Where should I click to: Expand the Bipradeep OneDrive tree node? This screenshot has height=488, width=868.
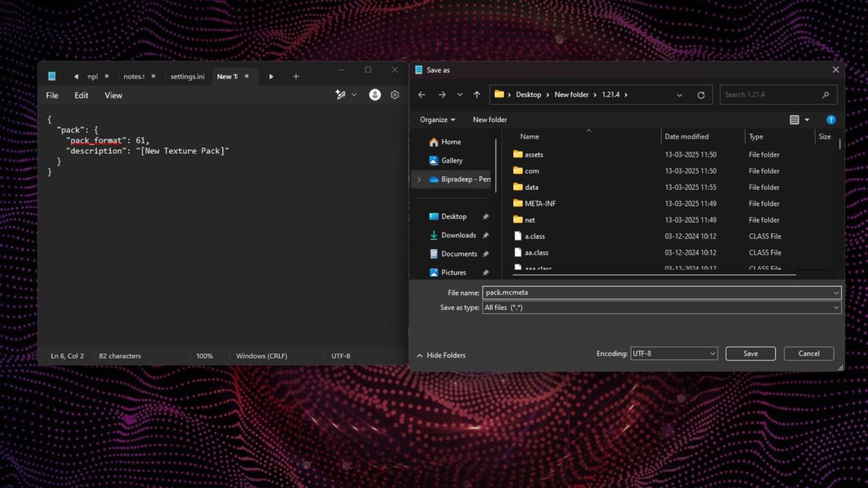pyautogui.click(x=419, y=179)
